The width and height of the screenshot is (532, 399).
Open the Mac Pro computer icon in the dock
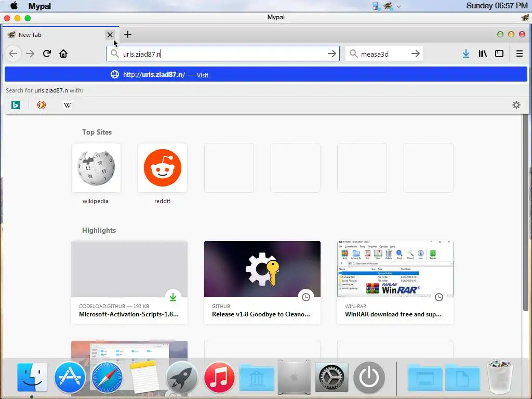294,377
